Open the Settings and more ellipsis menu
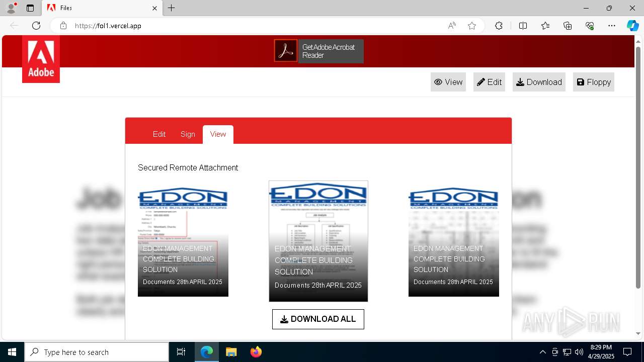Viewport: 644px width, 362px height. (612, 26)
